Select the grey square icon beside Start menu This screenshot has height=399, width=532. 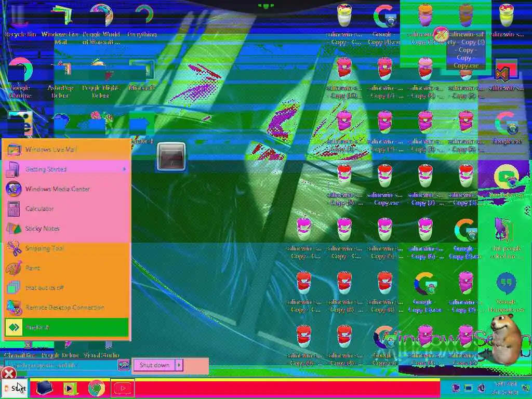[x=171, y=156]
